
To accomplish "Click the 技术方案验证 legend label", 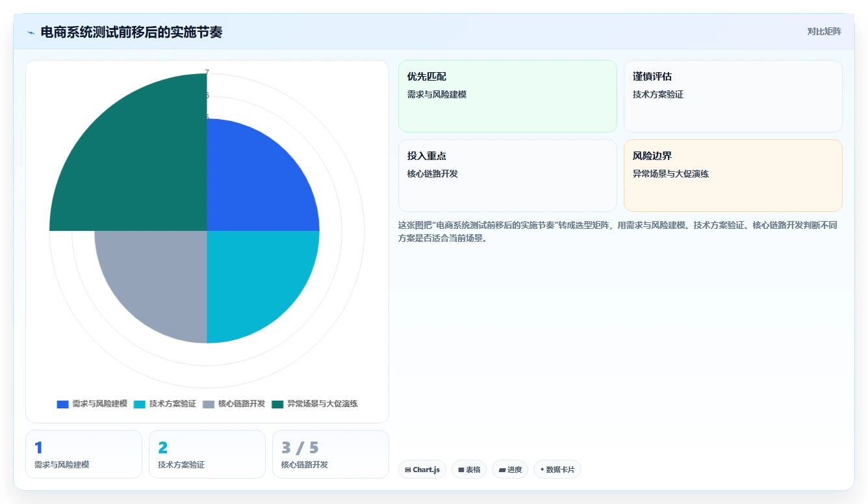I will (x=173, y=404).
